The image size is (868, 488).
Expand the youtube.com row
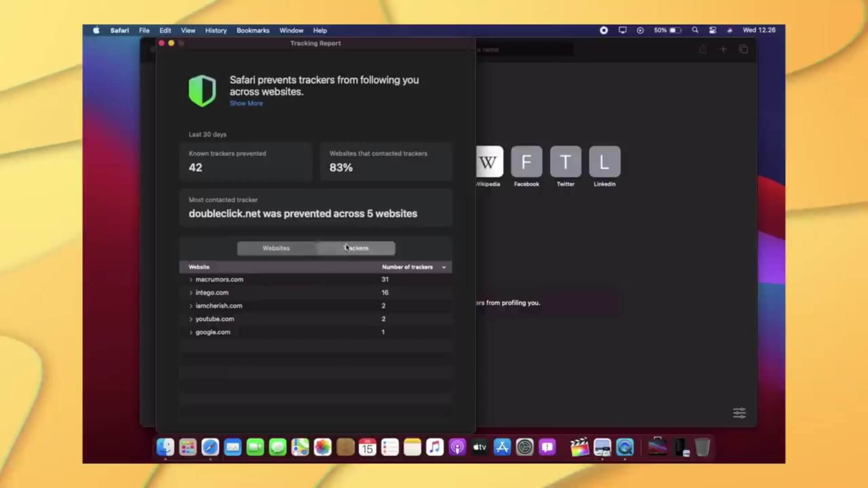pos(191,319)
